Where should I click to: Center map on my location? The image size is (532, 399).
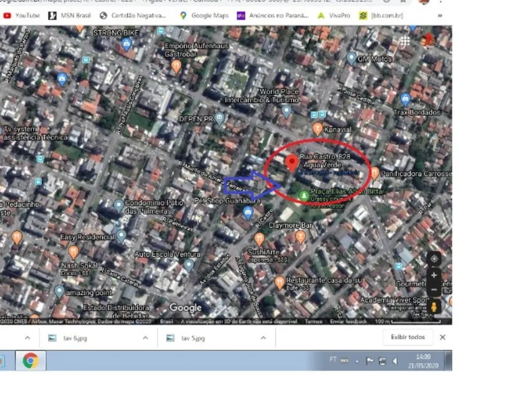(434, 259)
